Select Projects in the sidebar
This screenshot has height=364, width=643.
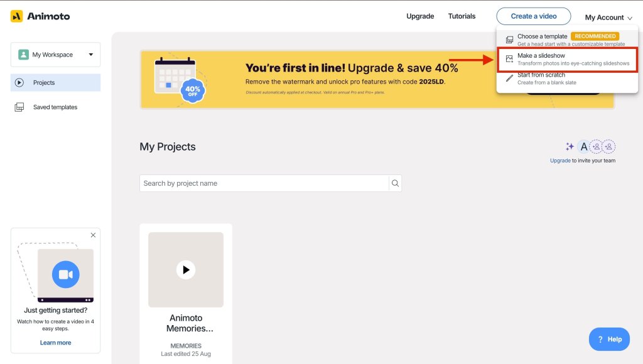[x=55, y=82]
